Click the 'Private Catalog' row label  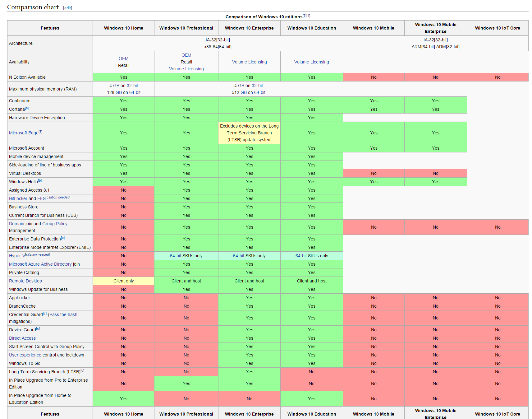pyautogui.click(x=24, y=272)
